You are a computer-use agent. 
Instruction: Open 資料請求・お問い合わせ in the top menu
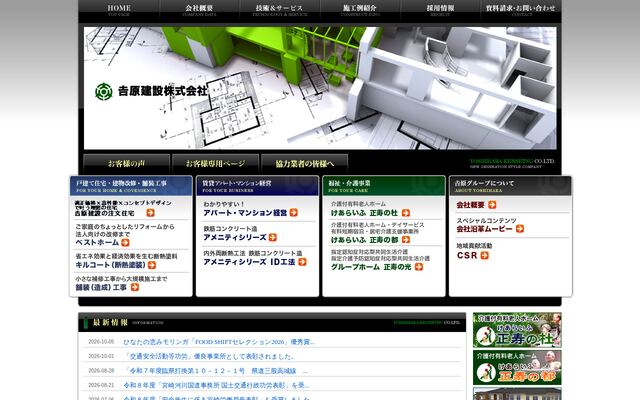click(521, 10)
